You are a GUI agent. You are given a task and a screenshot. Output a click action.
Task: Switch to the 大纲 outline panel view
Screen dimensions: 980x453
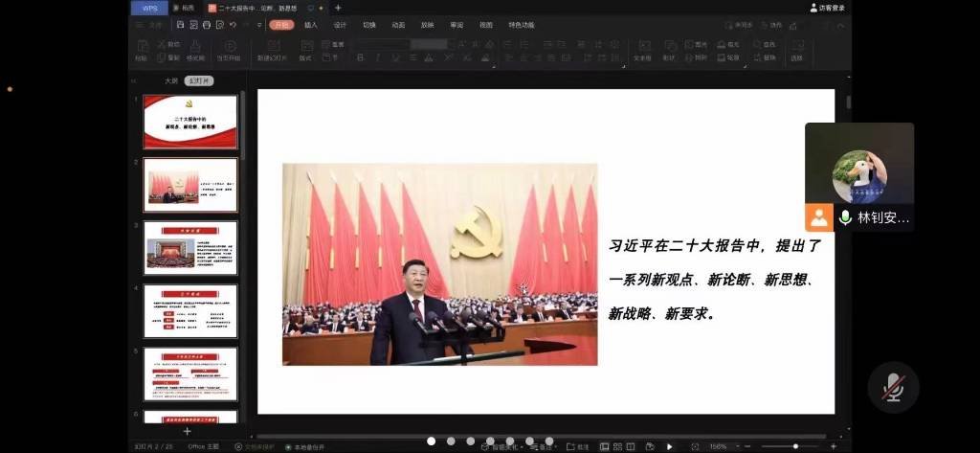[171, 81]
